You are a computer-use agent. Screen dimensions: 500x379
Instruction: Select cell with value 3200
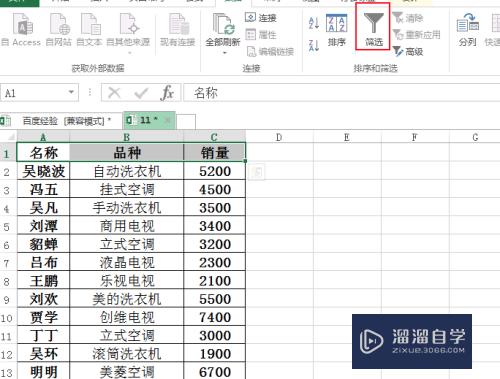point(214,244)
